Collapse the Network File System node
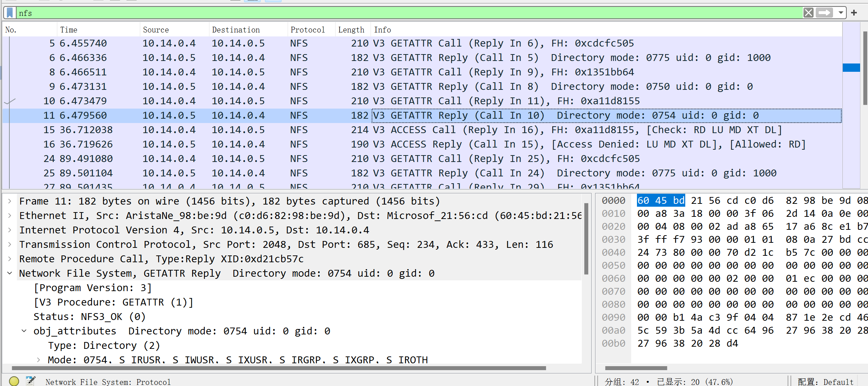 point(10,273)
